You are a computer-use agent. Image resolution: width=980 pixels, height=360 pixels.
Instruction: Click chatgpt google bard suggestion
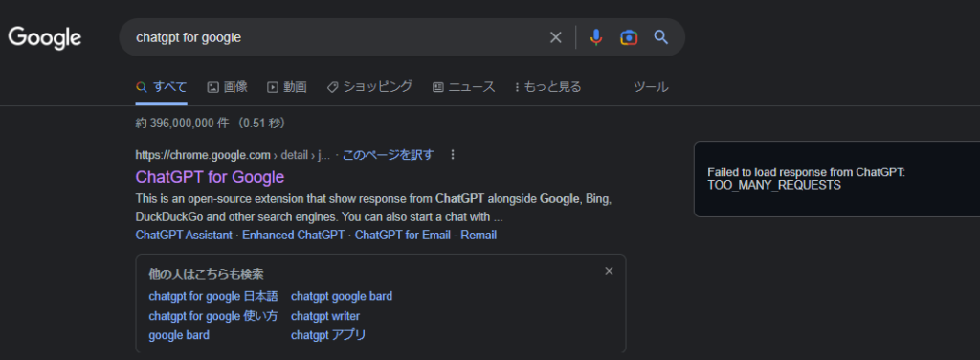click(x=342, y=296)
